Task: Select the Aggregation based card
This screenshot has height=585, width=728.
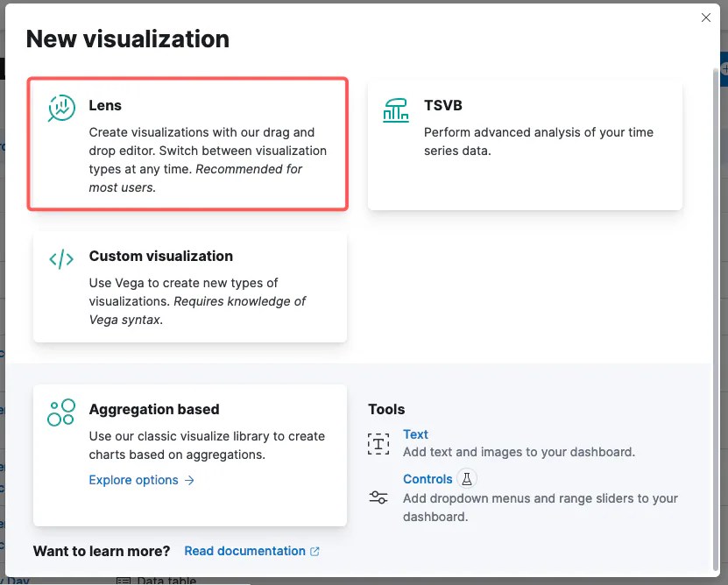Action: 187,454
